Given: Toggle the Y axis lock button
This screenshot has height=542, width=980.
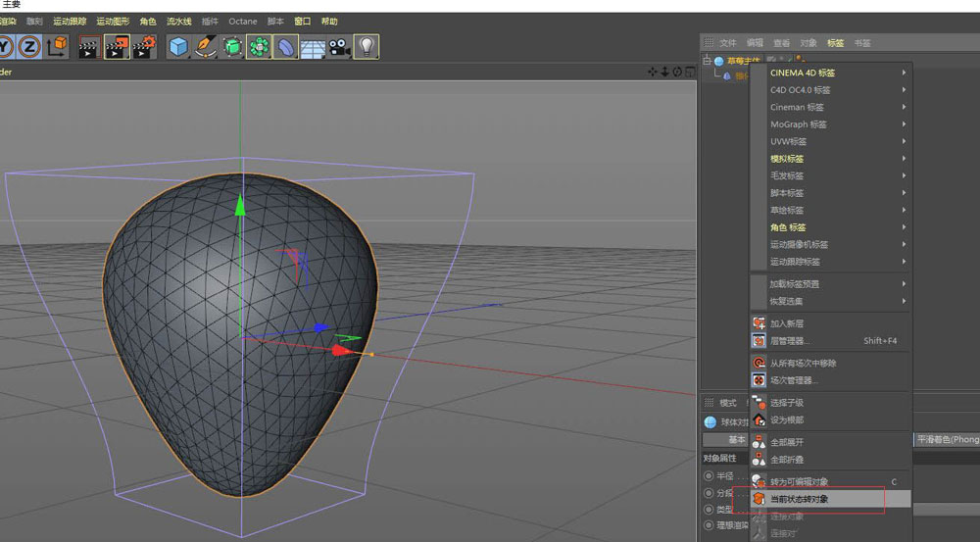Looking at the screenshot, I should [x=5, y=46].
